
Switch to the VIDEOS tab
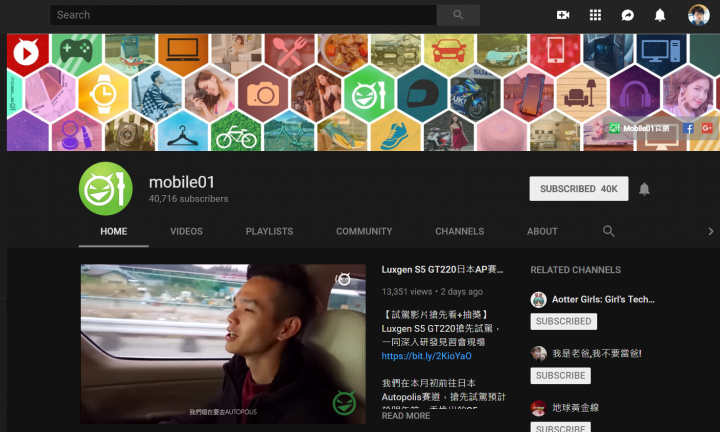tap(186, 231)
